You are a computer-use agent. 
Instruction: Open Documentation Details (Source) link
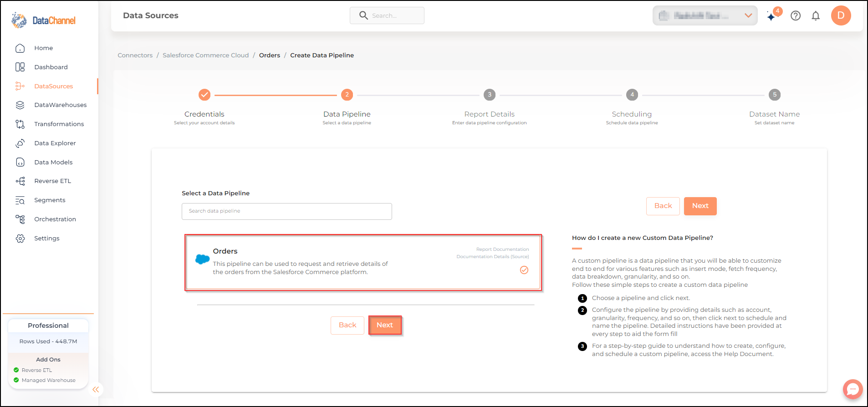coord(493,257)
